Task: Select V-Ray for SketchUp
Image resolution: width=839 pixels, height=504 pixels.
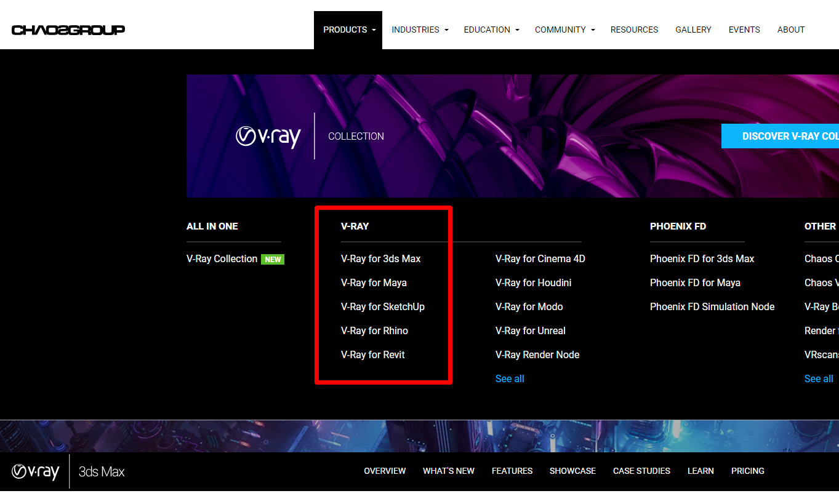Action: (x=383, y=307)
